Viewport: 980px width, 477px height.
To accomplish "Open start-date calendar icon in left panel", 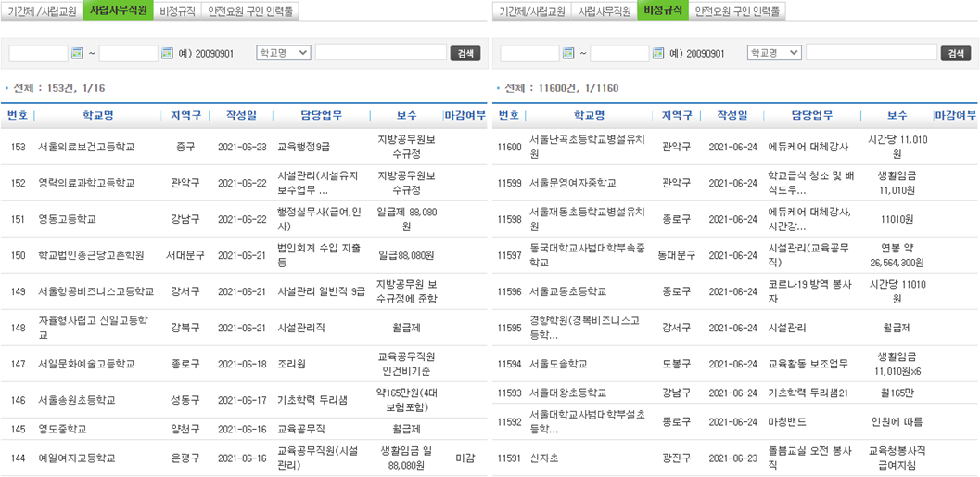I will click(x=77, y=53).
